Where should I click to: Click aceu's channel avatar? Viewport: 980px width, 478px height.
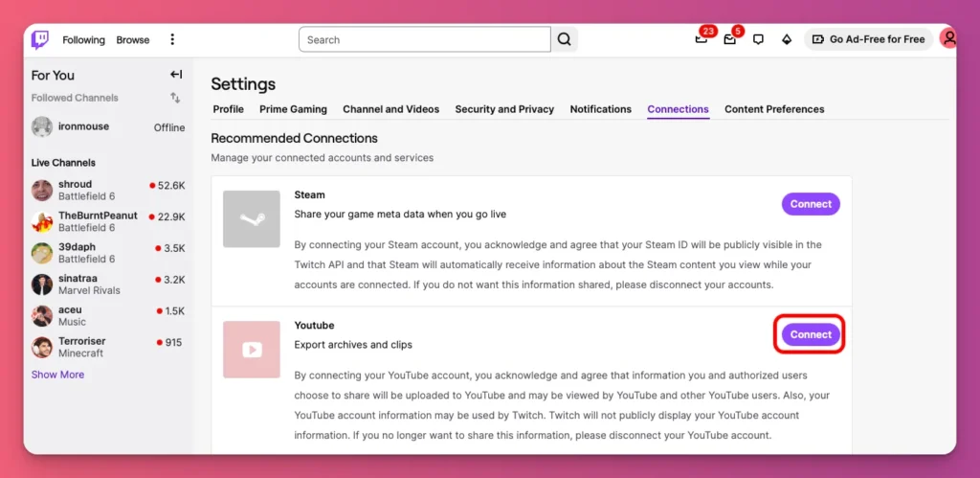[42, 315]
